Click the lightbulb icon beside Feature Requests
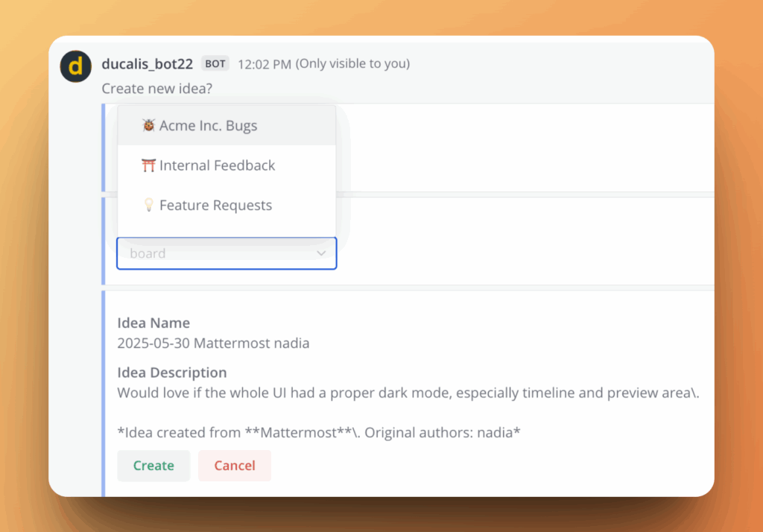 pyautogui.click(x=148, y=206)
